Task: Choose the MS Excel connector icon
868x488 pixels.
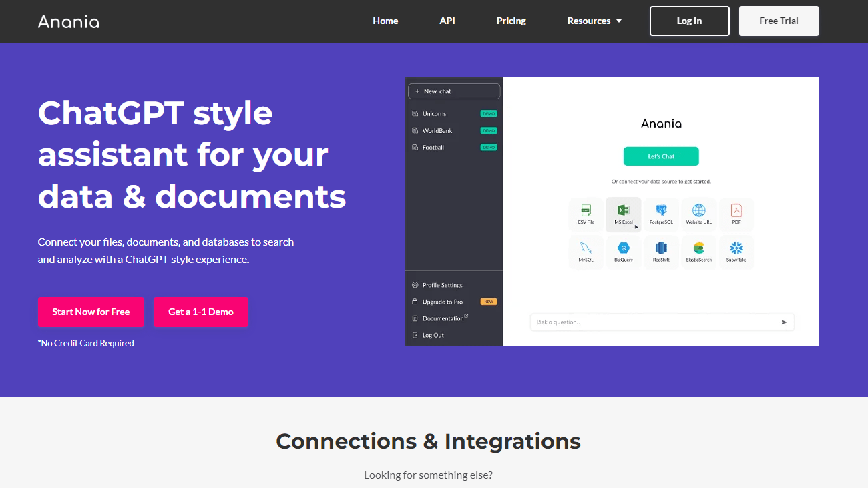Action: 623,211
